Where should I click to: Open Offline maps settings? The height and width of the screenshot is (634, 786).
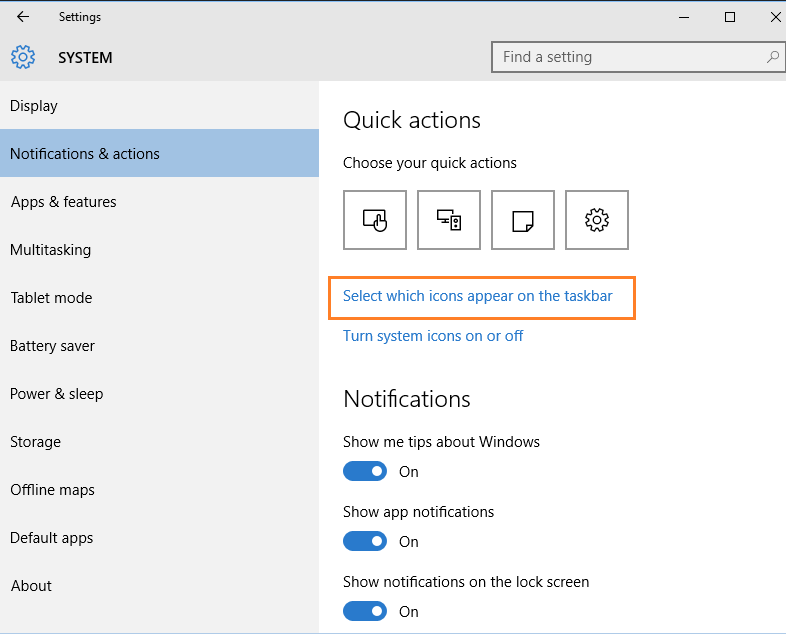point(159,490)
